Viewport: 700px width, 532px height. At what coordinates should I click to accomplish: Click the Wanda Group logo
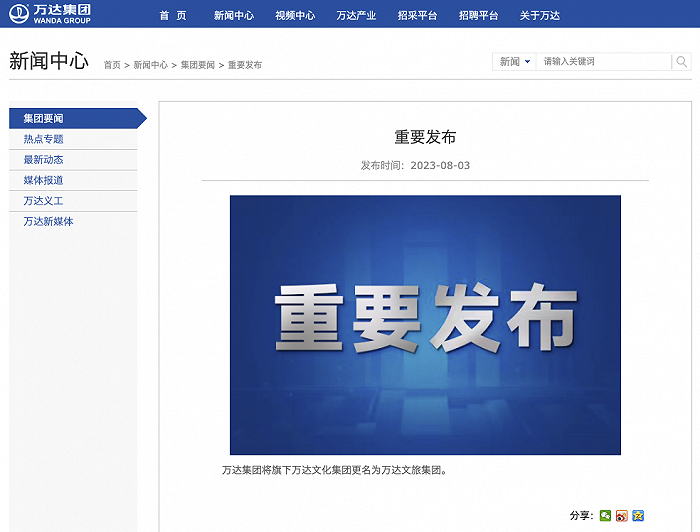[x=50, y=14]
